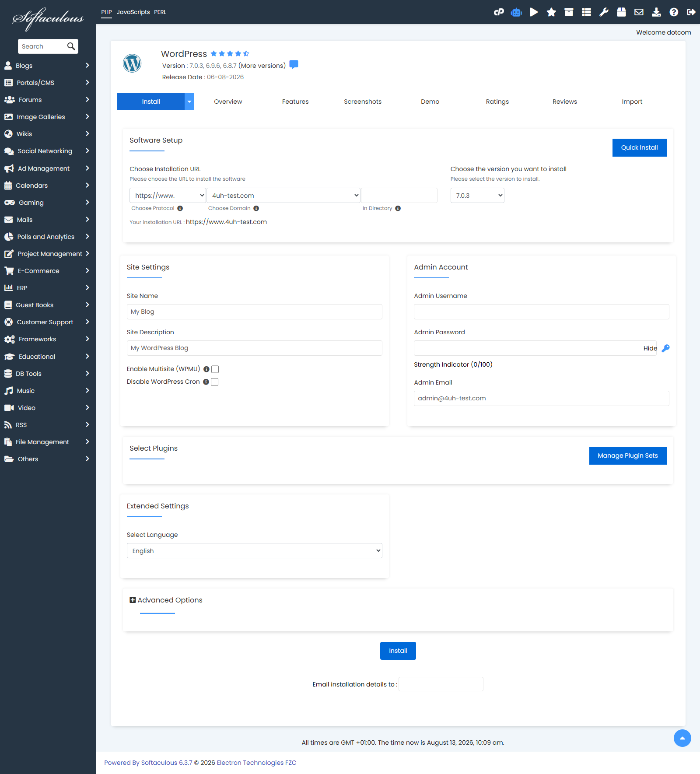Click the Email installation details input field
The height and width of the screenshot is (774, 700).
pos(441,684)
